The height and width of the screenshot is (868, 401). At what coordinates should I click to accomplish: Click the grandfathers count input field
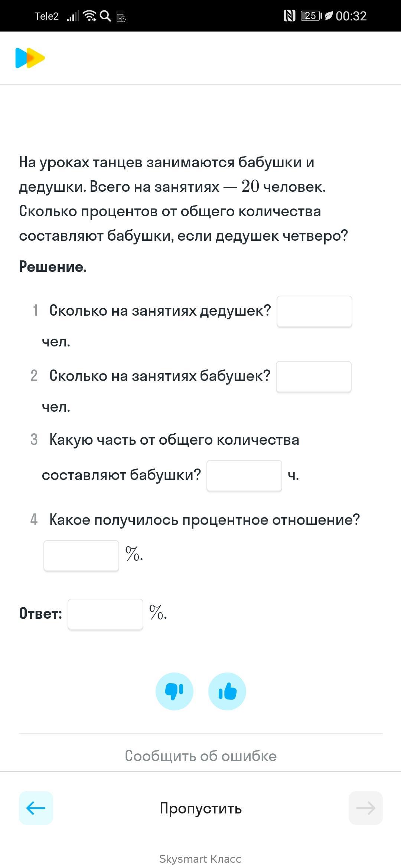[x=314, y=312]
